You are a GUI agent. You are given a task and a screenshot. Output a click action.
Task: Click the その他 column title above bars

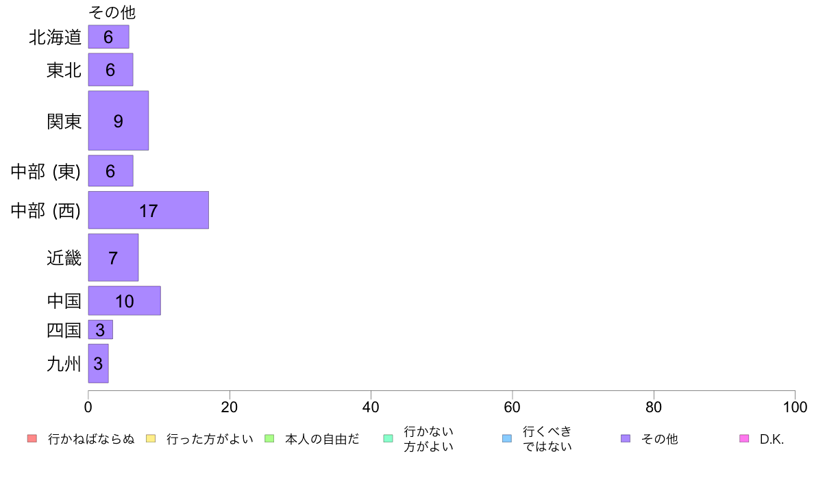coord(112,12)
